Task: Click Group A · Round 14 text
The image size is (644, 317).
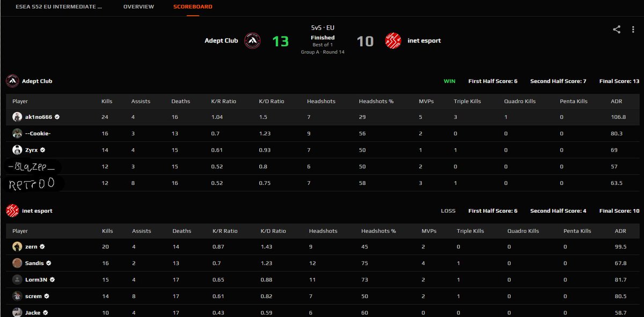Action: (323, 52)
